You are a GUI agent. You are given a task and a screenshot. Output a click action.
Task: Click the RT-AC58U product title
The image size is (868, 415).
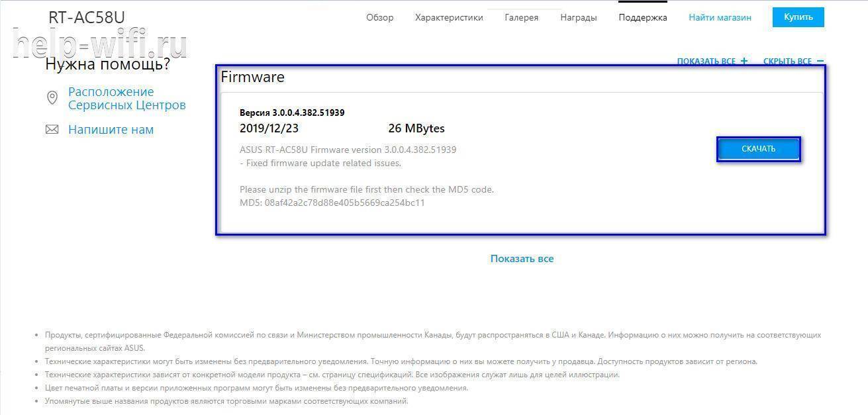86,18
